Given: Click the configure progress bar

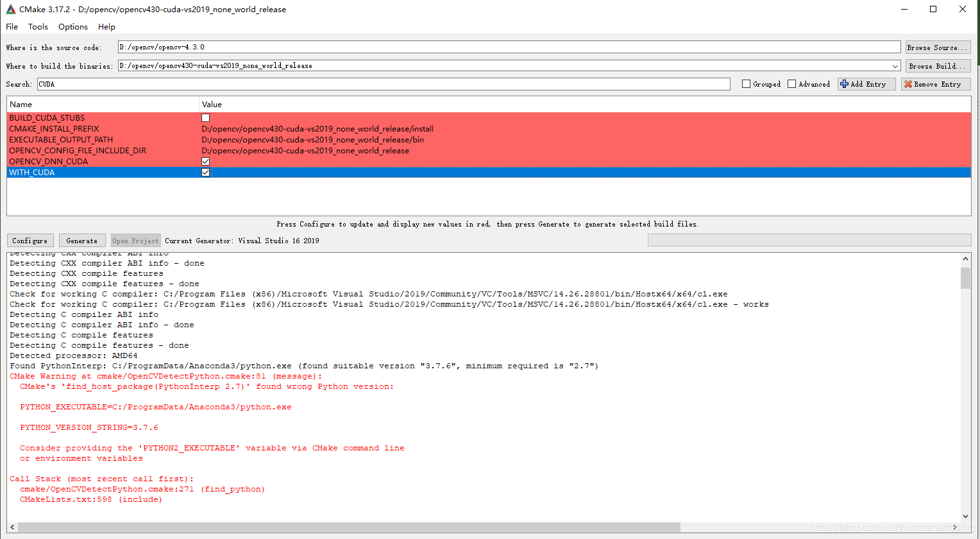Looking at the screenshot, I should click(809, 240).
